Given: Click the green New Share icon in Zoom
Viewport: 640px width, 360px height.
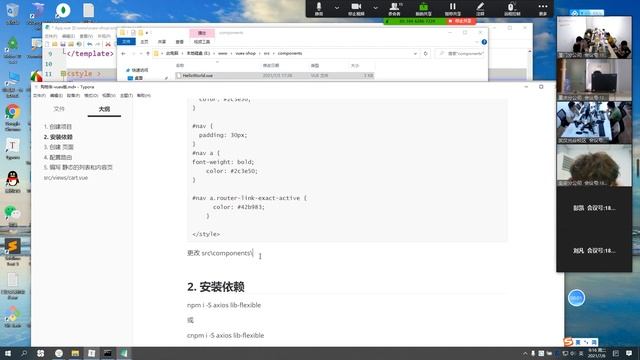Looking at the screenshot, I should [423, 9].
